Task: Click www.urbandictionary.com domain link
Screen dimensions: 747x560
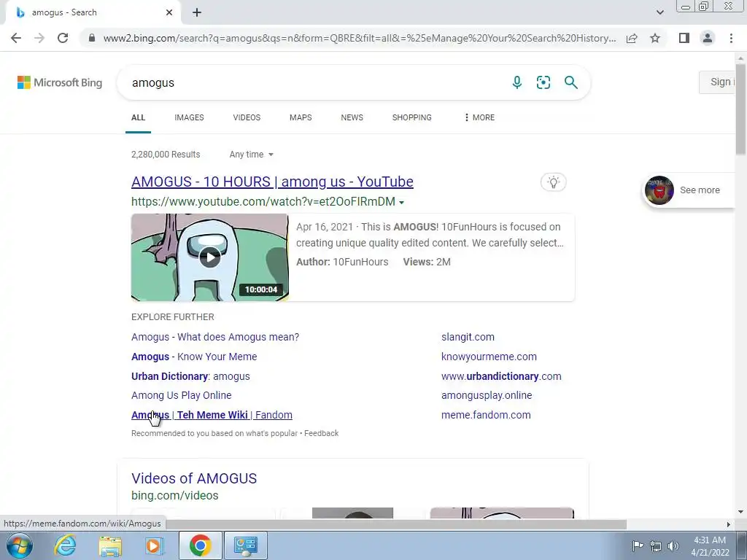Action: pos(501,376)
